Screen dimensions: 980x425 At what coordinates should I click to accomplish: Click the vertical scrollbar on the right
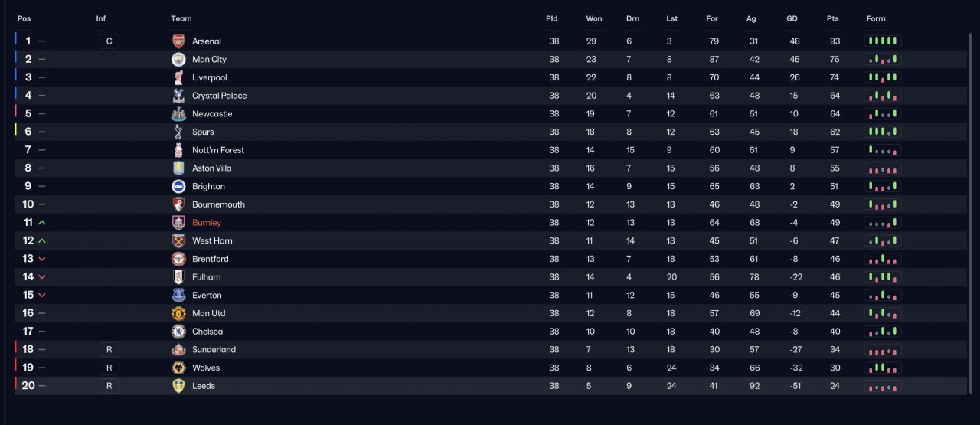point(971,214)
